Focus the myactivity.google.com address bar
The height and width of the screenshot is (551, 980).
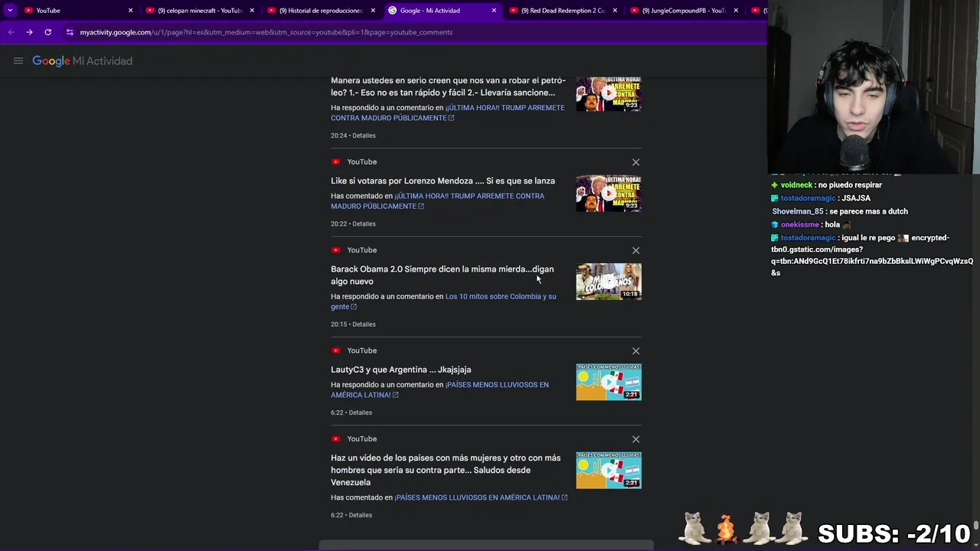pos(266,32)
